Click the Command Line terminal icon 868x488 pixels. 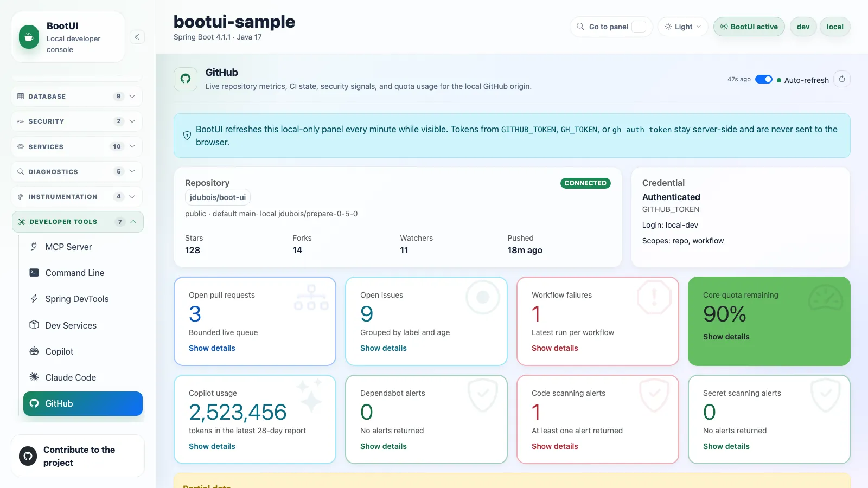(x=34, y=273)
